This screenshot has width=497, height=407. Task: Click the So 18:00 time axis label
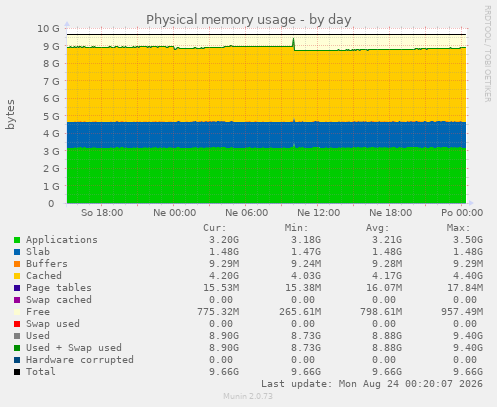click(102, 213)
